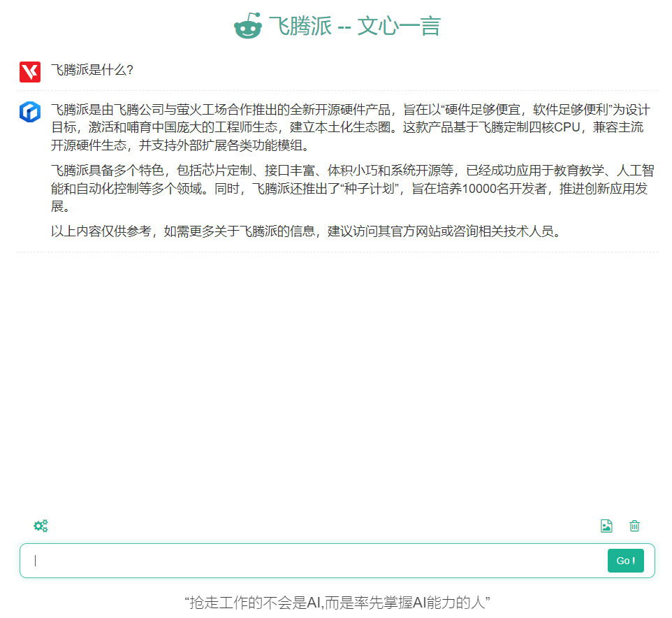Screen dimensions: 672x618
Task: Click 官方网站 in the final paragraph
Action: [x=407, y=231]
